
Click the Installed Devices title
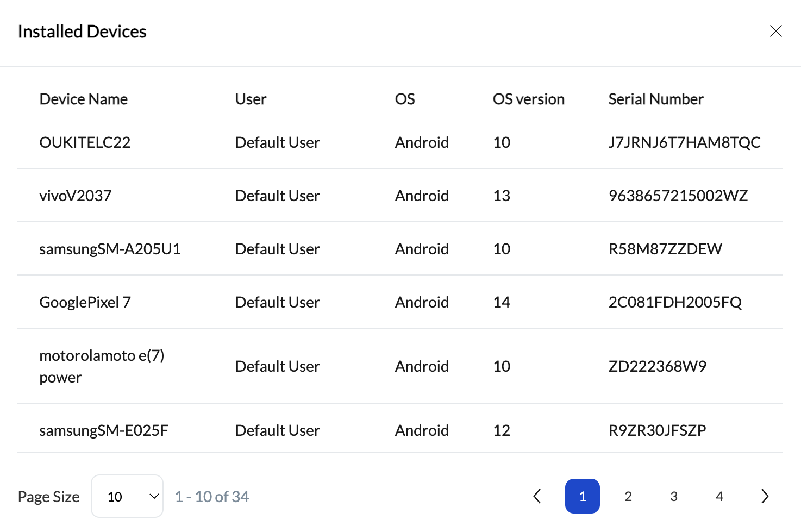coord(82,32)
